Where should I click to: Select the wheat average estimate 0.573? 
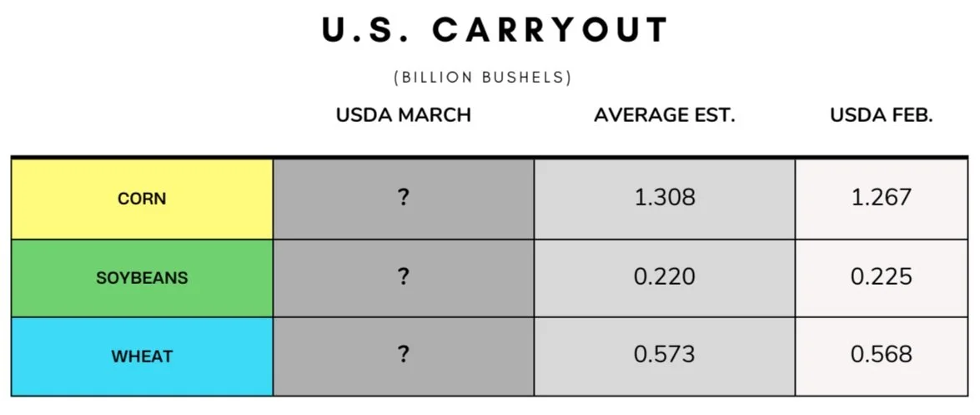(x=665, y=354)
